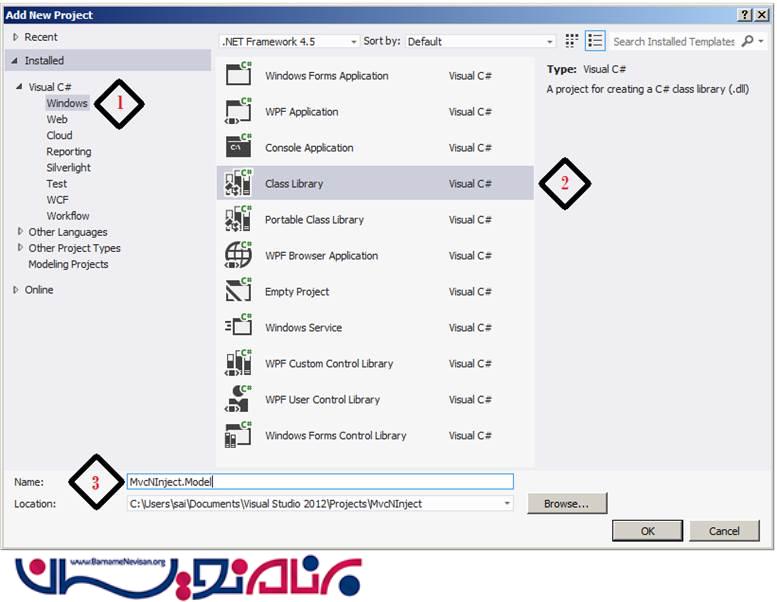Open the Sort by Default dropdown

480,42
